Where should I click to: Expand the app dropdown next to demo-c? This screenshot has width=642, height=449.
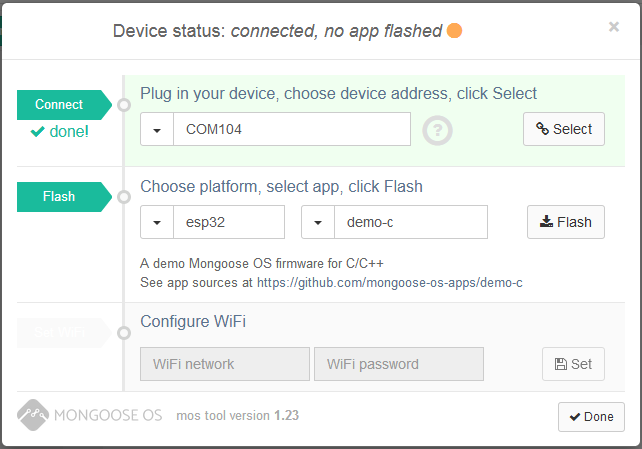point(317,222)
